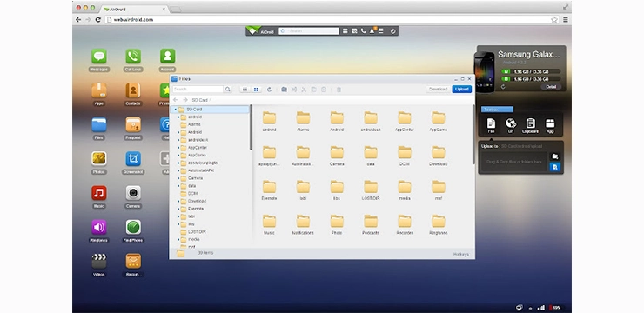Switch Files window to grid view

(256, 90)
